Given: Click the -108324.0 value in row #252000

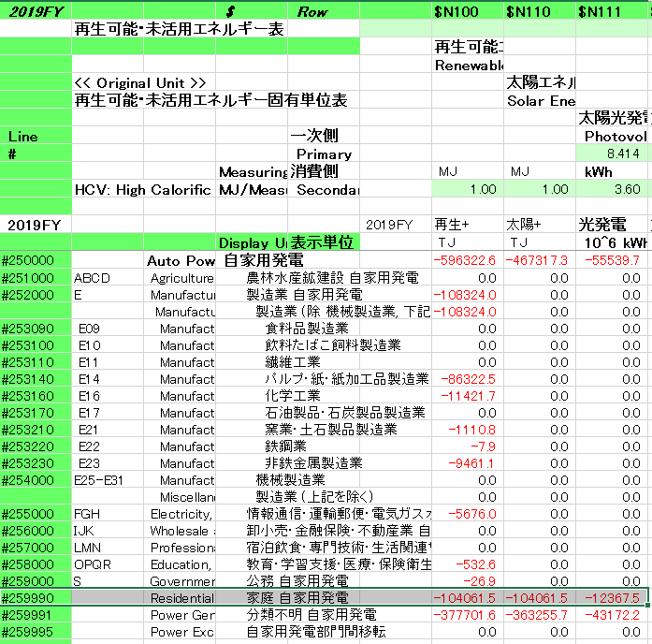Looking at the screenshot, I should (468, 295).
